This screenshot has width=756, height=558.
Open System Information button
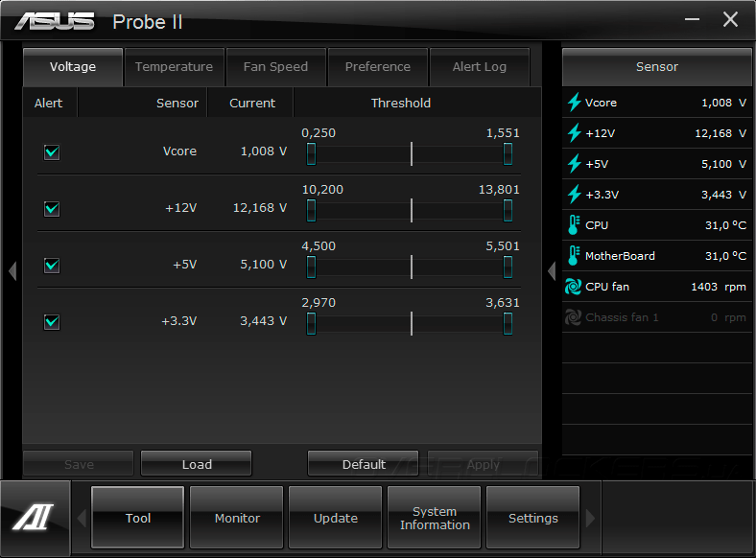pos(435,518)
